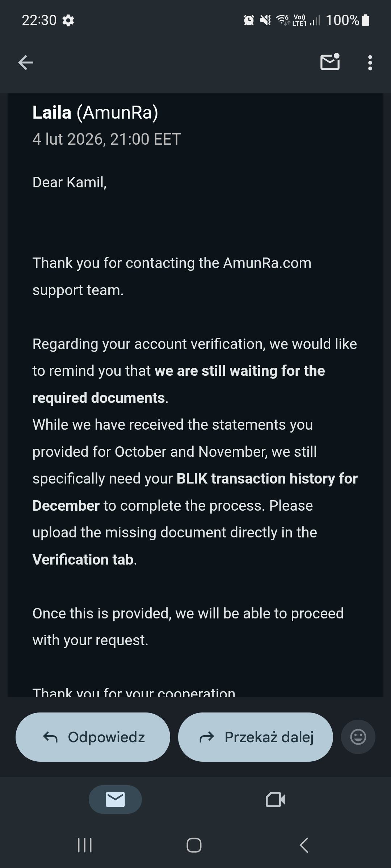The width and height of the screenshot is (391, 868).
Task: Tap the Przekaż dalej forward button
Action: click(x=255, y=737)
